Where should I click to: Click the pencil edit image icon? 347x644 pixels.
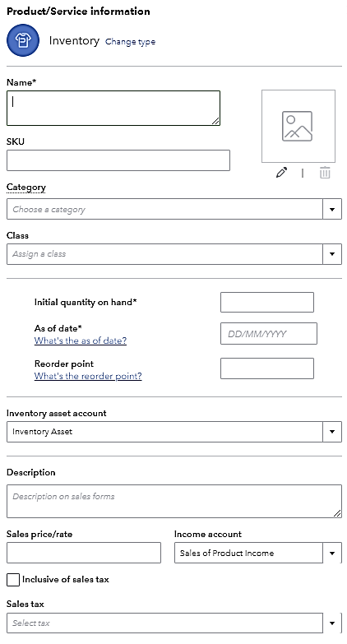(x=281, y=173)
